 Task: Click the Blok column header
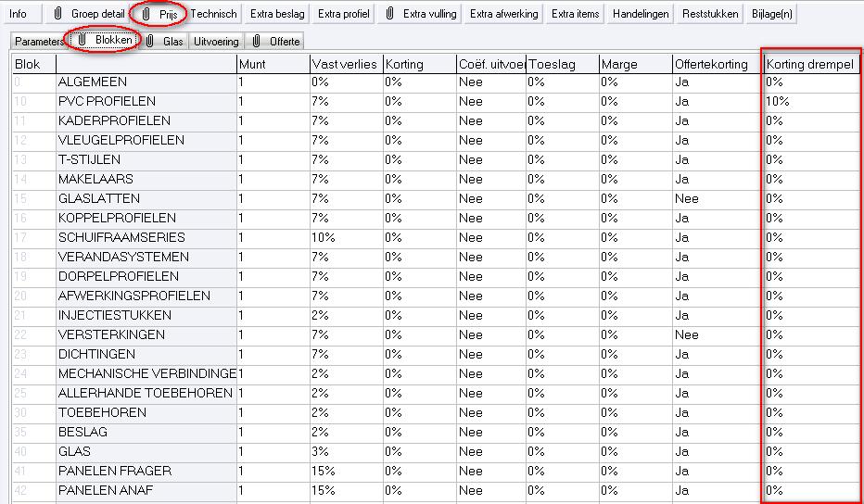pos(33,65)
